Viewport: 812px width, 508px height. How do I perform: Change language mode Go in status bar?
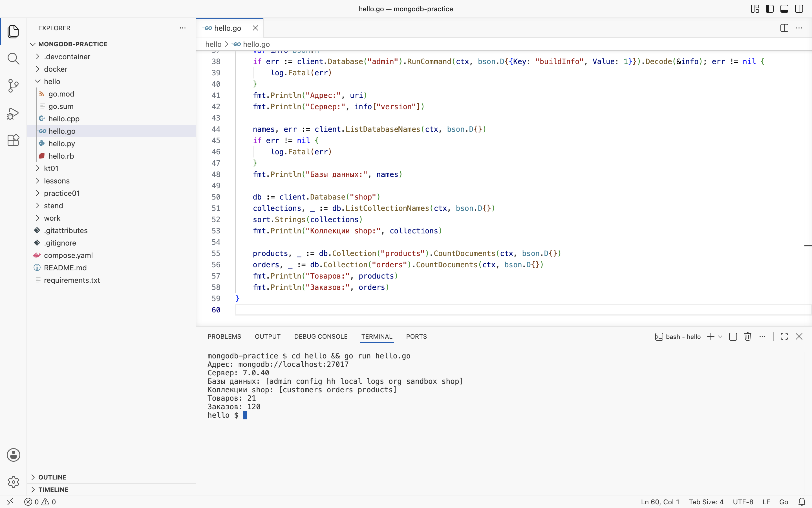[x=784, y=502]
